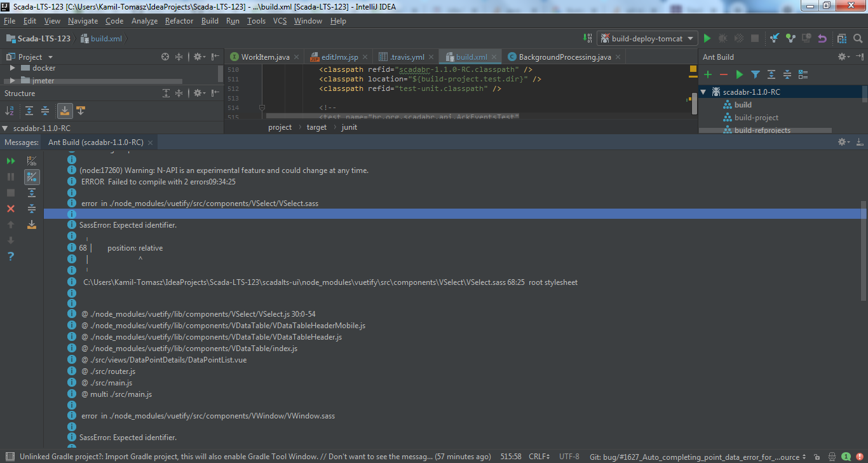868x463 pixels.
Task: Open Search Everywhere with the magnifier icon
Action: tap(858, 38)
